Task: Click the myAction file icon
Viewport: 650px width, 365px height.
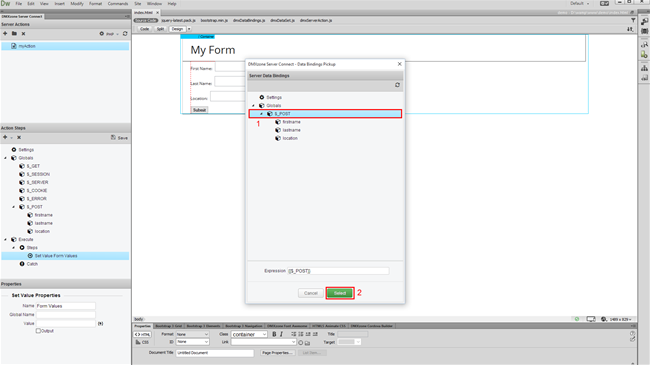Action: tap(14, 46)
